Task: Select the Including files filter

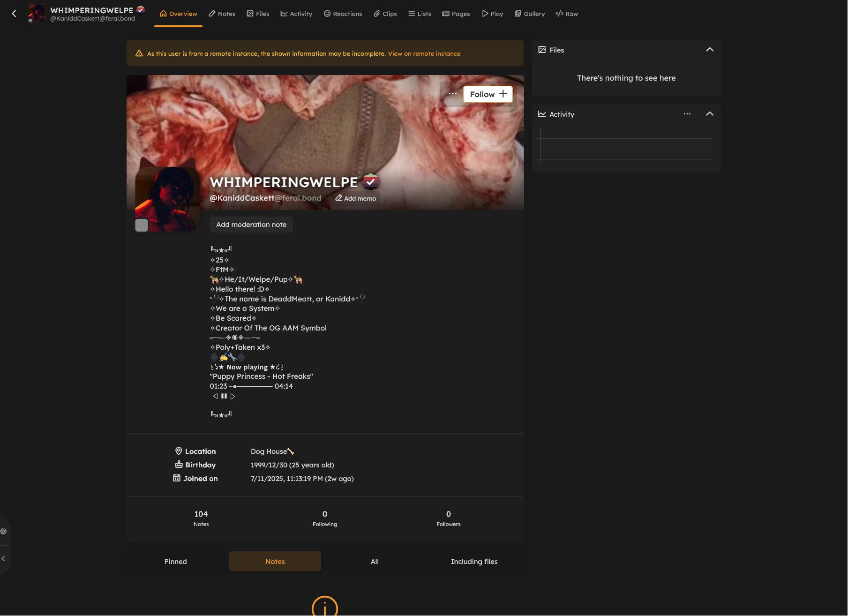Action: coord(474,561)
